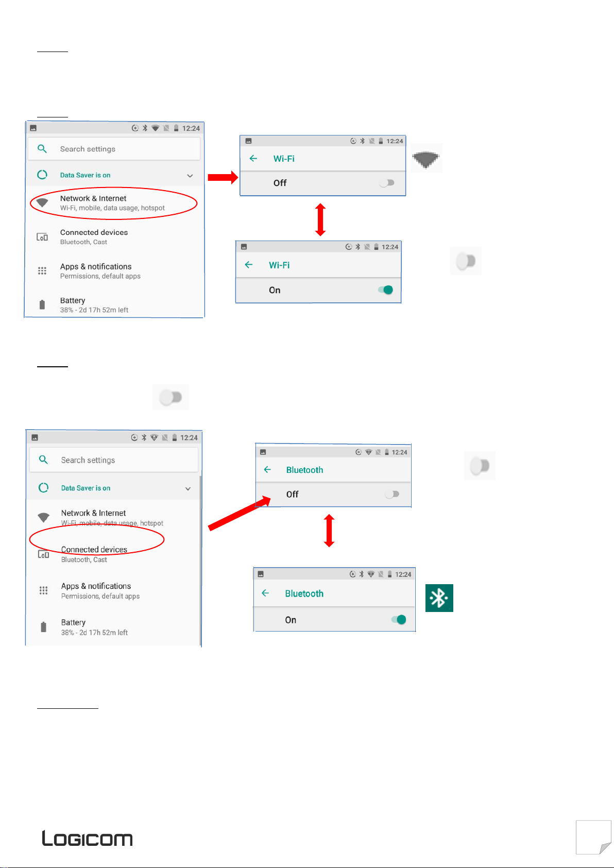Click the Apps & notifications grid icon in the second settings screenshot
This screenshot has width=614, height=868.
(x=44, y=591)
